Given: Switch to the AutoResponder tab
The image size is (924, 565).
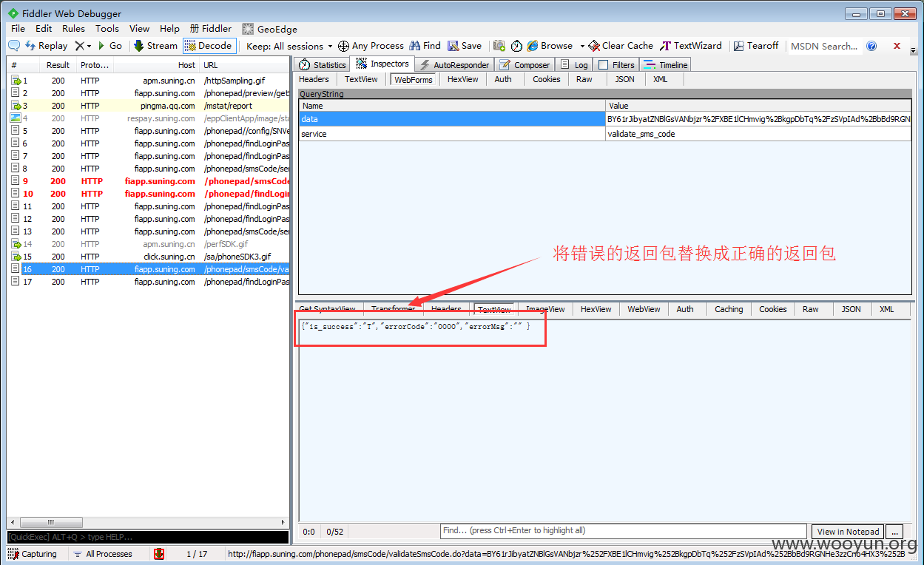Looking at the screenshot, I should tap(454, 65).
